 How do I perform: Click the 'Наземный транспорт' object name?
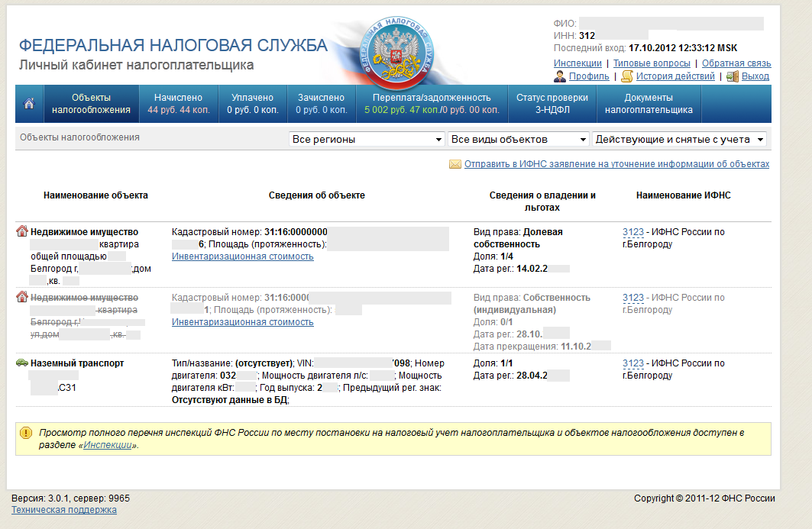point(77,363)
